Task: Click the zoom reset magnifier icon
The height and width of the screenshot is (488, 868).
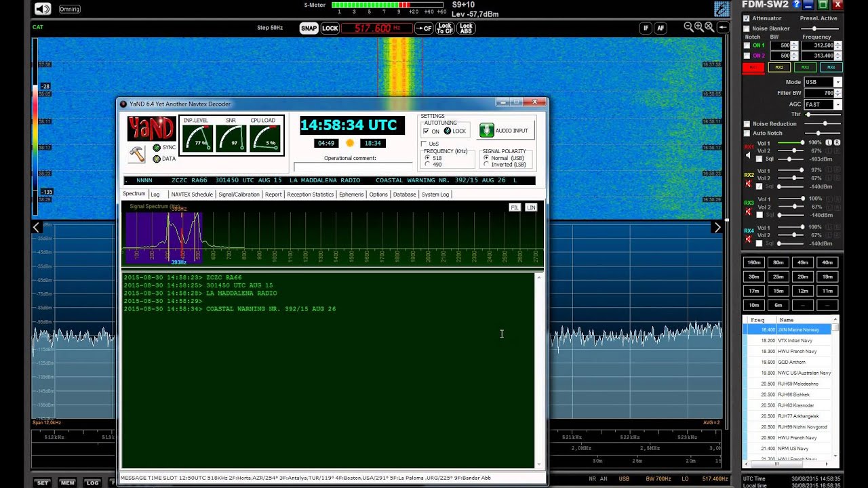Action: click(x=709, y=27)
